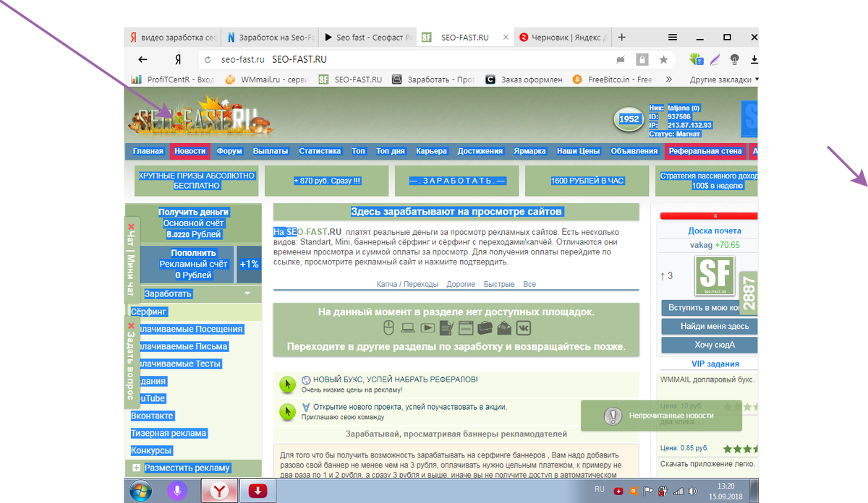Open ProfiTCentR bookmark
Screen dimensions: 868x503
172,79
